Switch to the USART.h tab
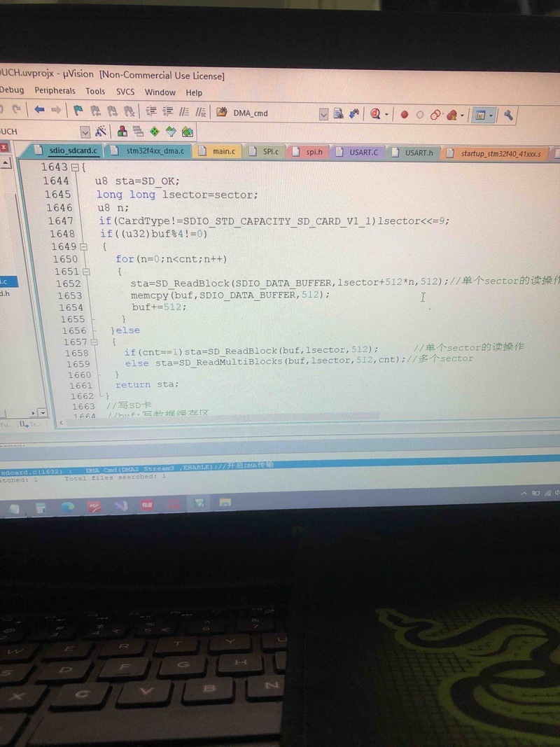Viewport: 560px width, 747px height. pyautogui.click(x=413, y=153)
